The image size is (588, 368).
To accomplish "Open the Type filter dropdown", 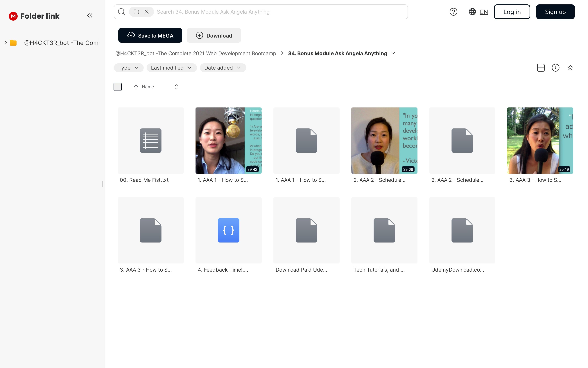I will tap(129, 68).
